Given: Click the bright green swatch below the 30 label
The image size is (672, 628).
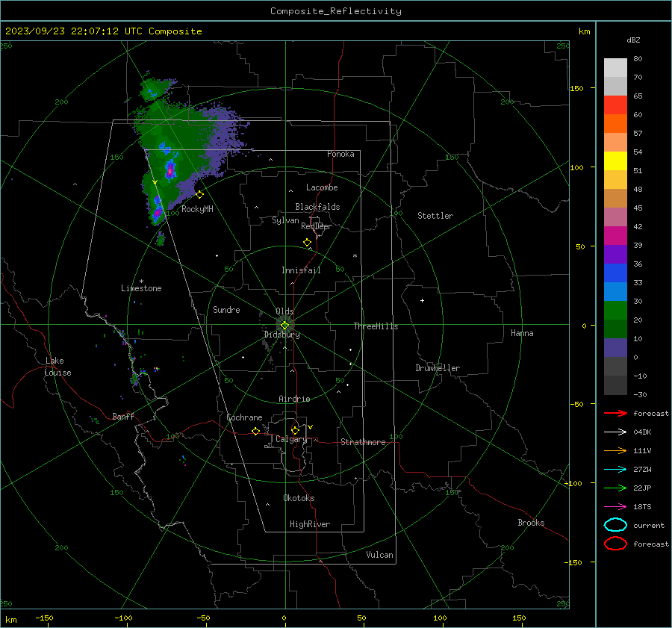Looking at the screenshot, I should click(x=615, y=311).
